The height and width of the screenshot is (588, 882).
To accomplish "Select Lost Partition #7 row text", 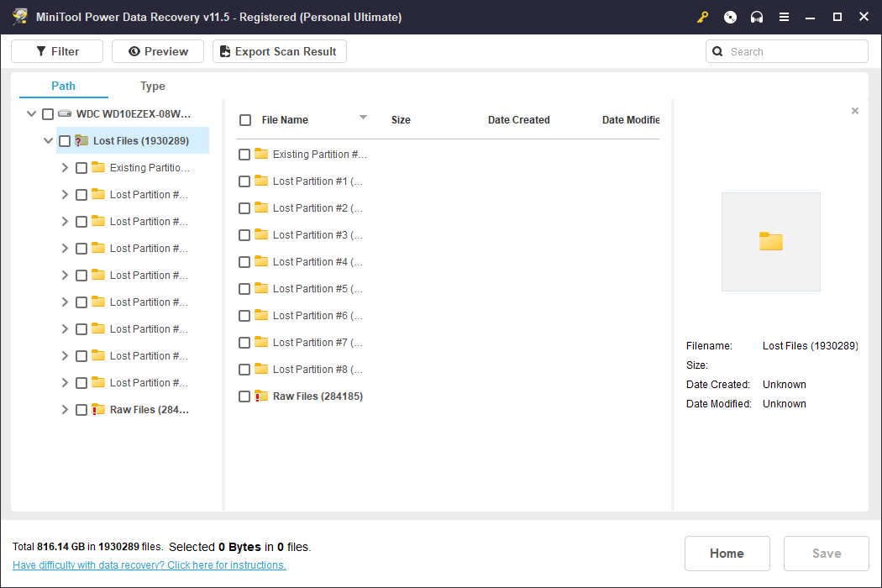I will (x=318, y=342).
